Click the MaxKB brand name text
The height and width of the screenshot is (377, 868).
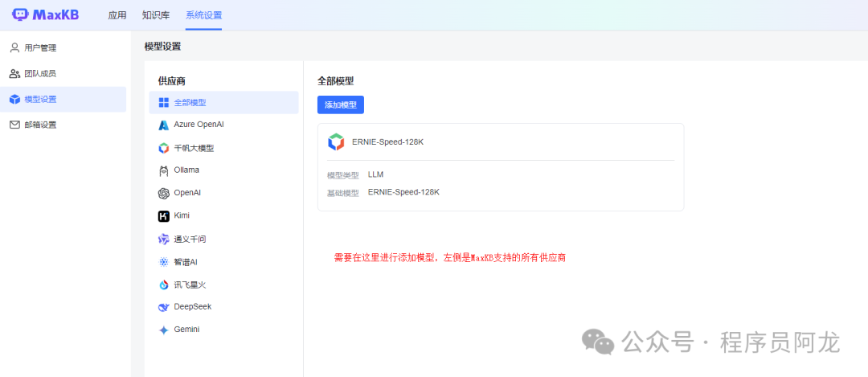(x=55, y=15)
